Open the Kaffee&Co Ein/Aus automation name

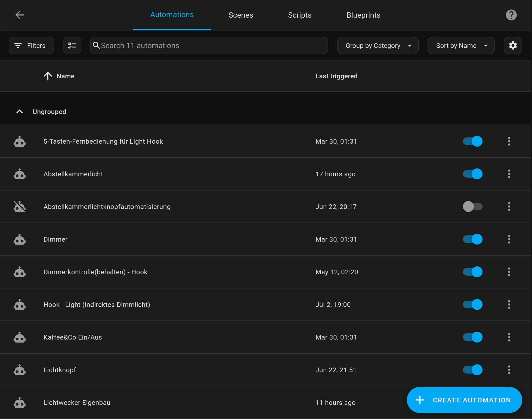73,337
